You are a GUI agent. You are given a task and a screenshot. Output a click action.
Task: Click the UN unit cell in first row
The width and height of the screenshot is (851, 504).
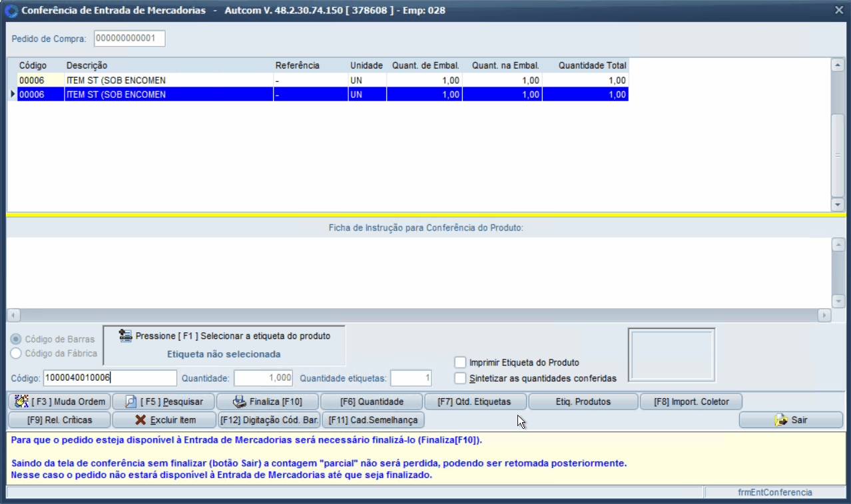[367, 80]
